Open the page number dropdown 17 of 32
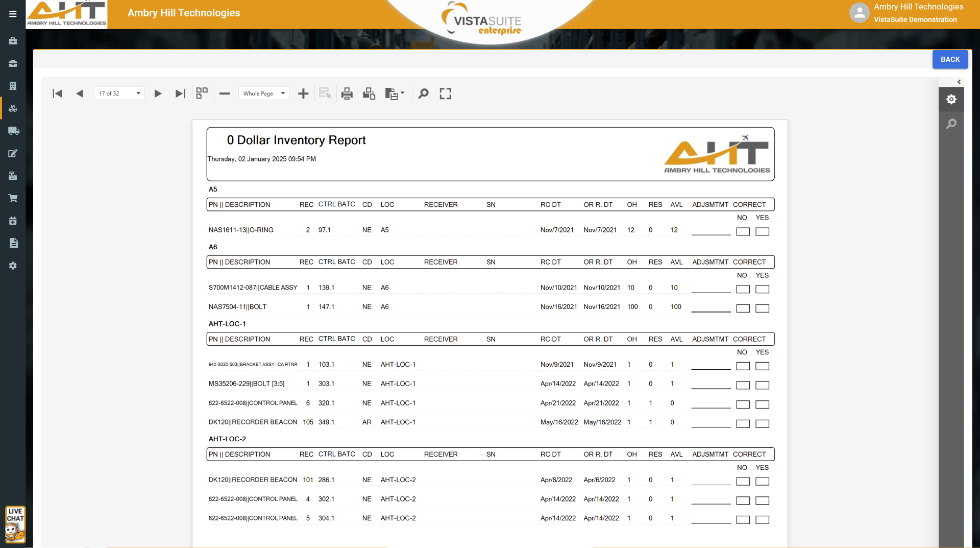 tap(119, 93)
